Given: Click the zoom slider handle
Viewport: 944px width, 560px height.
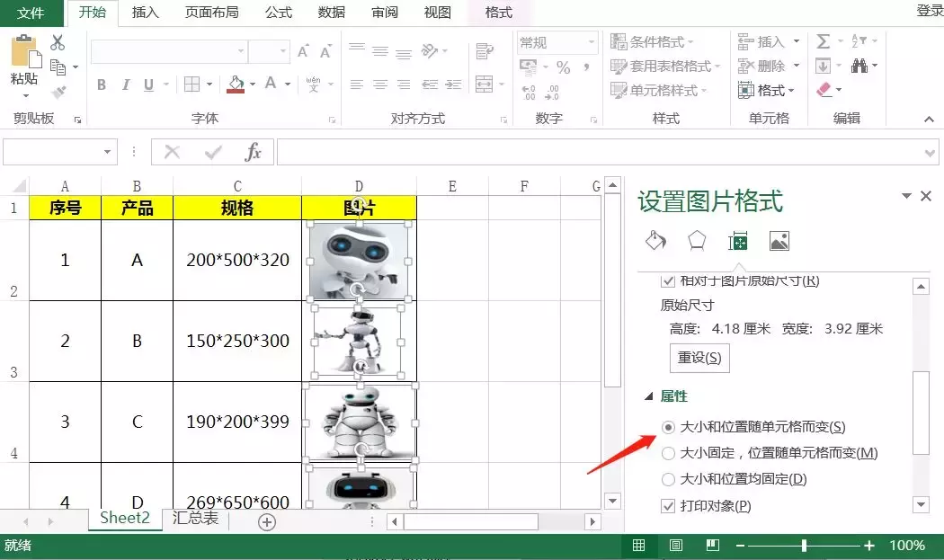Looking at the screenshot, I should (804, 546).
